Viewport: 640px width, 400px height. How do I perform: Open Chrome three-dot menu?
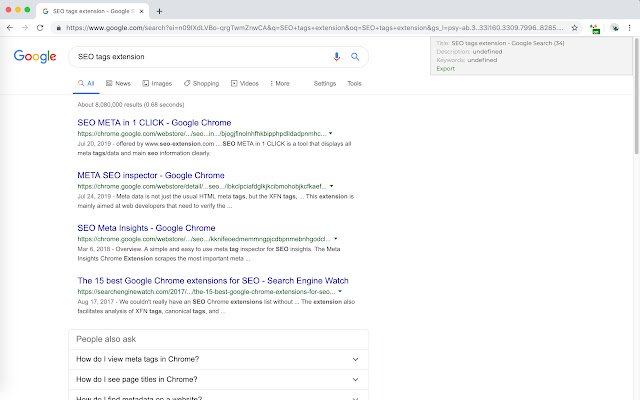click(629, 28)
